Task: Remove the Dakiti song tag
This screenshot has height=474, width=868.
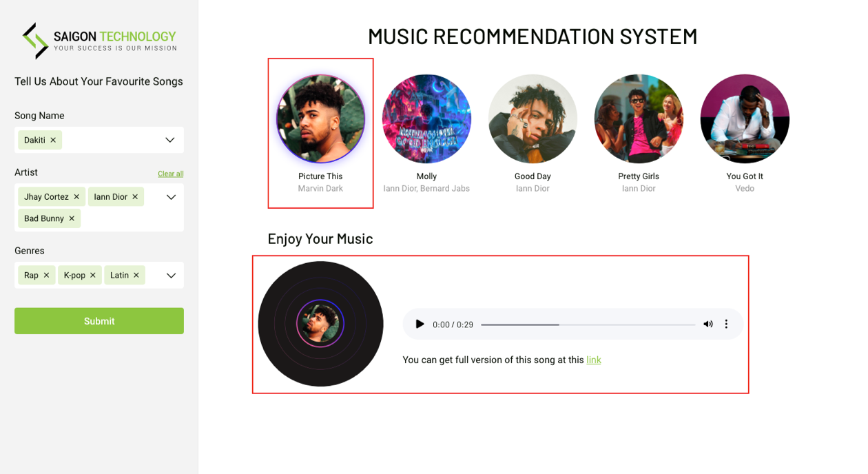Action: (x=53, y=140)
